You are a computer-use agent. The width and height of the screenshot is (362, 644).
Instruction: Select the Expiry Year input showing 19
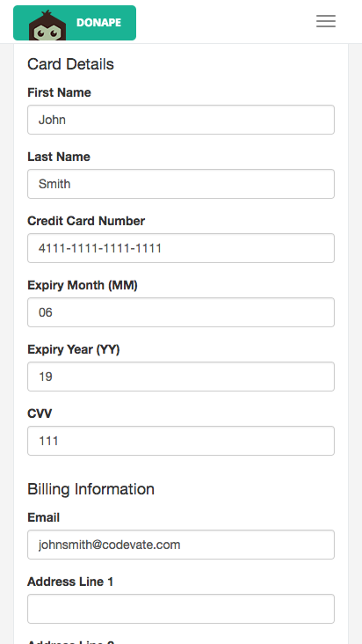pyautogui.click(x=181, y=377)
